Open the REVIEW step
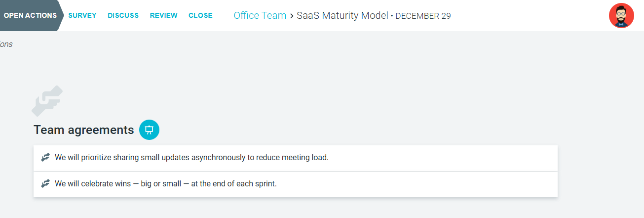 click(x=163, y=15)
